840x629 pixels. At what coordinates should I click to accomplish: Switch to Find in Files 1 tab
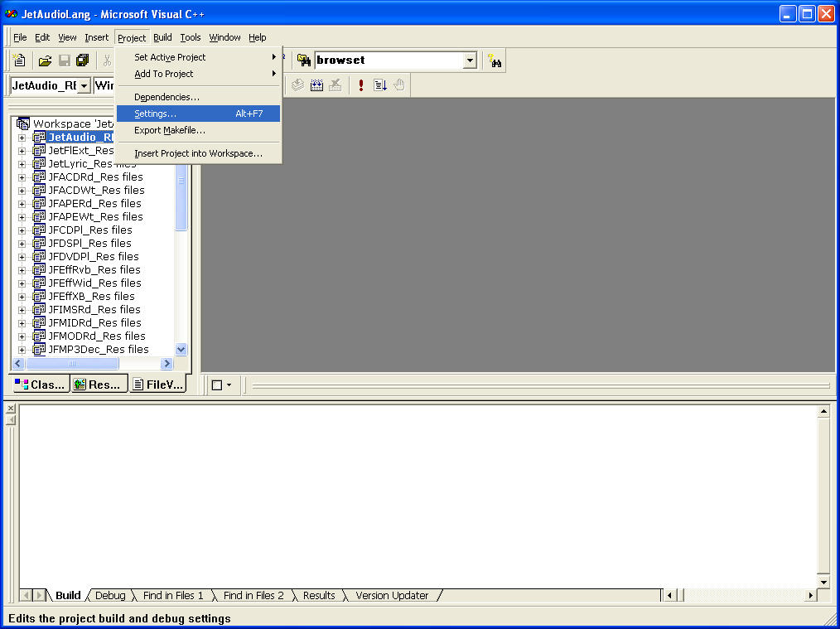point(173,595)
